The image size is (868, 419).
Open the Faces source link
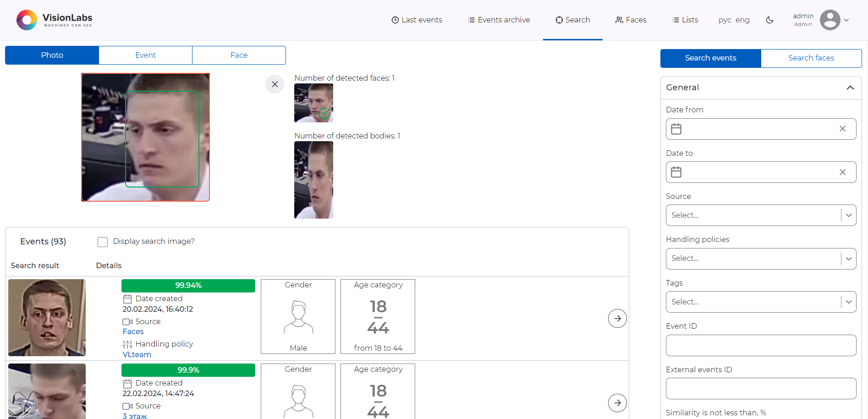[x=132, y=331]
